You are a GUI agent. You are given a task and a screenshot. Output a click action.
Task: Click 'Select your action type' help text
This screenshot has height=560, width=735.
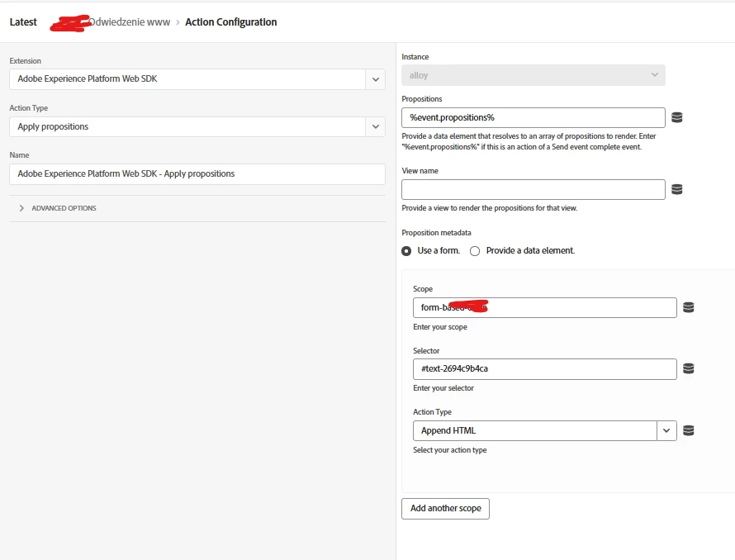(450, 450)
